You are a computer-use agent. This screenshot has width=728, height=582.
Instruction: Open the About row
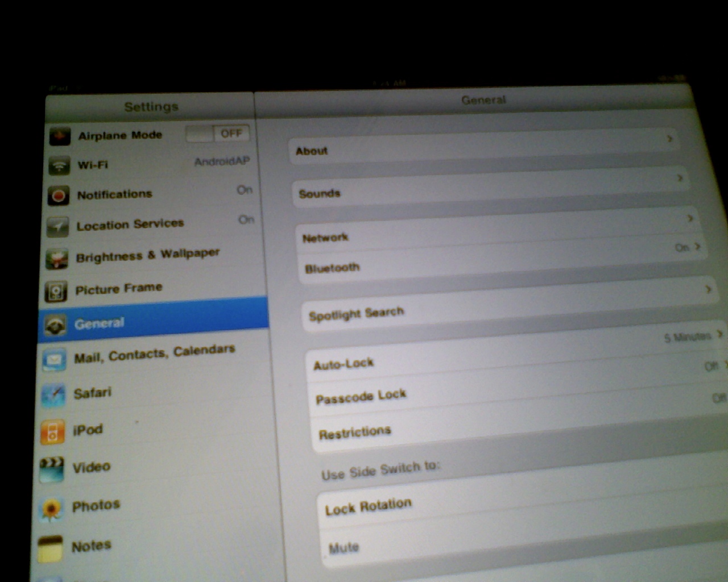[483, 146]
